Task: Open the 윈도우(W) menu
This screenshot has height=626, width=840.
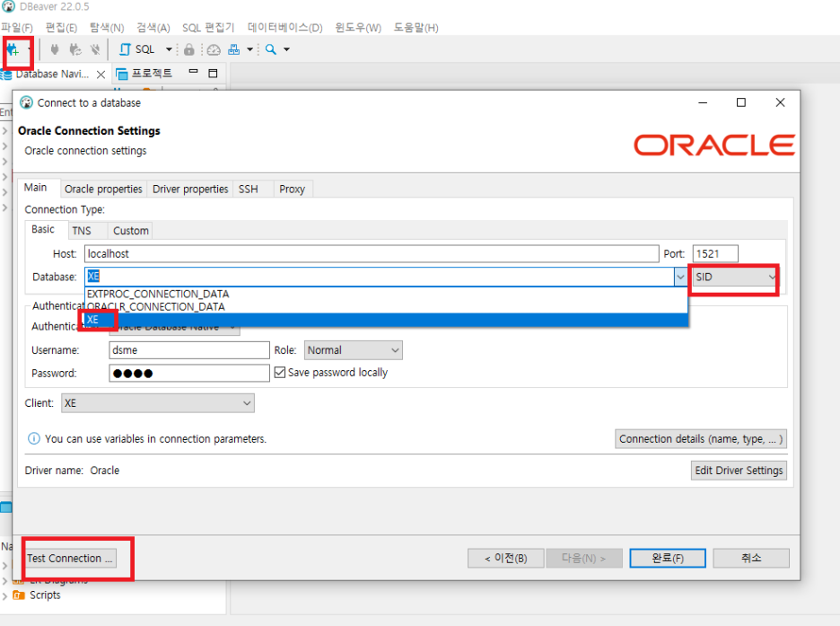Action: point(358,27)
